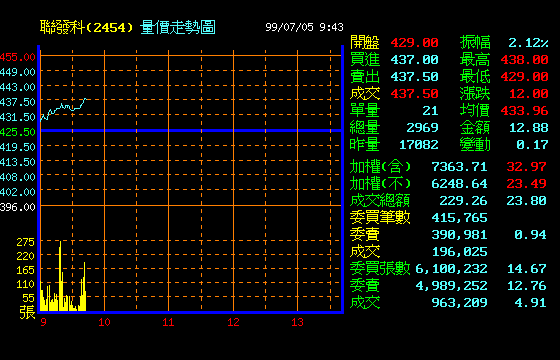560x360 pixels.
Task: Select the 最高 value 438.00
Action: tap(524, 60)
